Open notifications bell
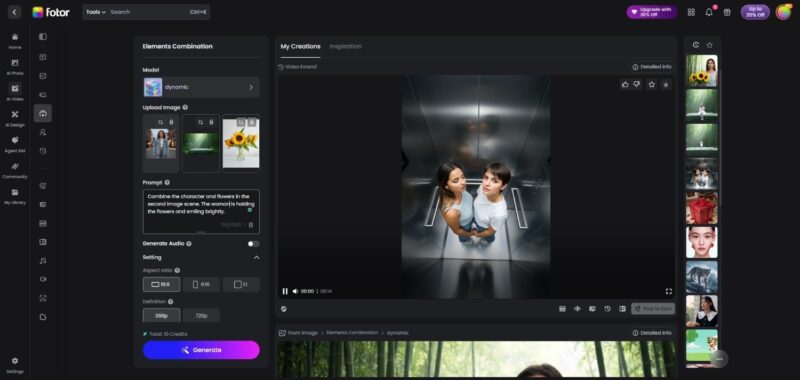This screenshot has width=800, height=380. click(709, 12)
